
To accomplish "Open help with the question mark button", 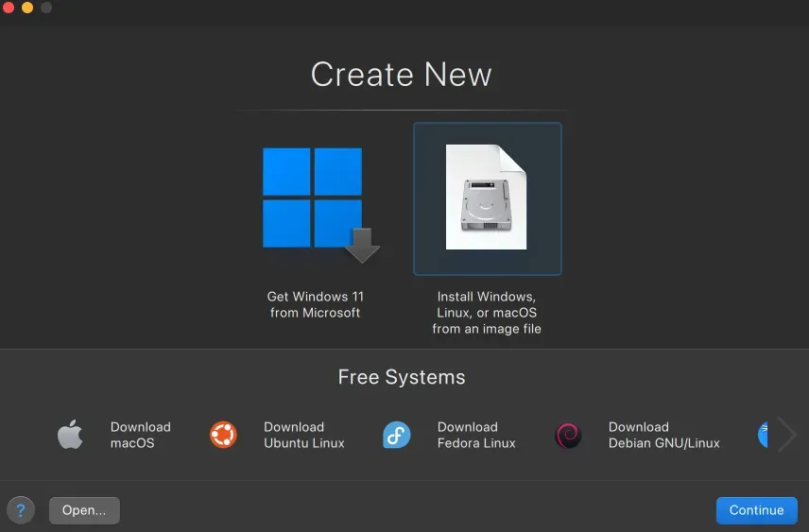I will [x=21, y=510].
